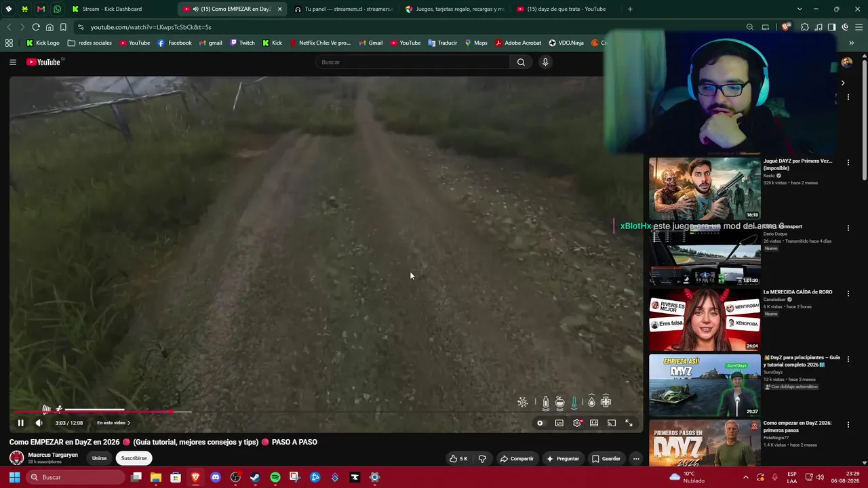Go to the YouTube home logo
The width and height of the screenshot is (868, 488).
tap(44, 62)
